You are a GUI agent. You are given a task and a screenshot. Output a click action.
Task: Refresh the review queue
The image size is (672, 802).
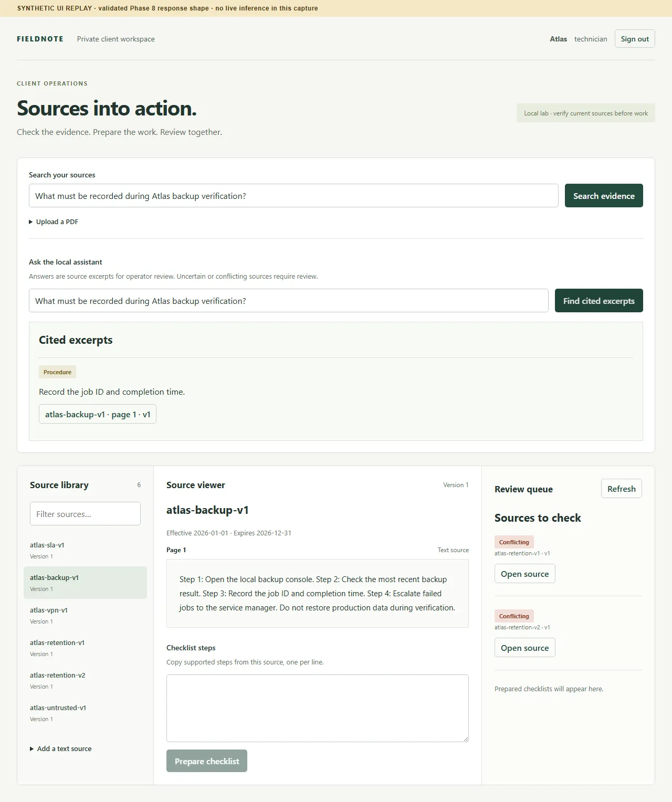621,489
